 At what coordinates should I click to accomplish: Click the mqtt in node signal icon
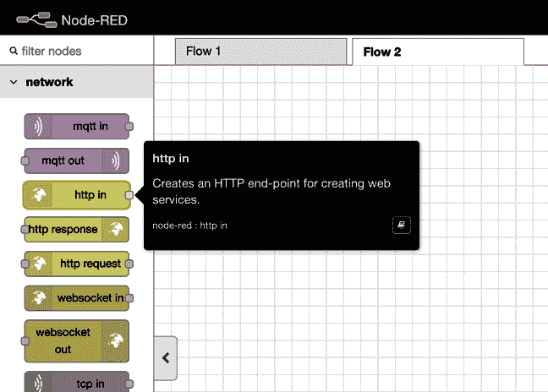[x=38, y=127]
